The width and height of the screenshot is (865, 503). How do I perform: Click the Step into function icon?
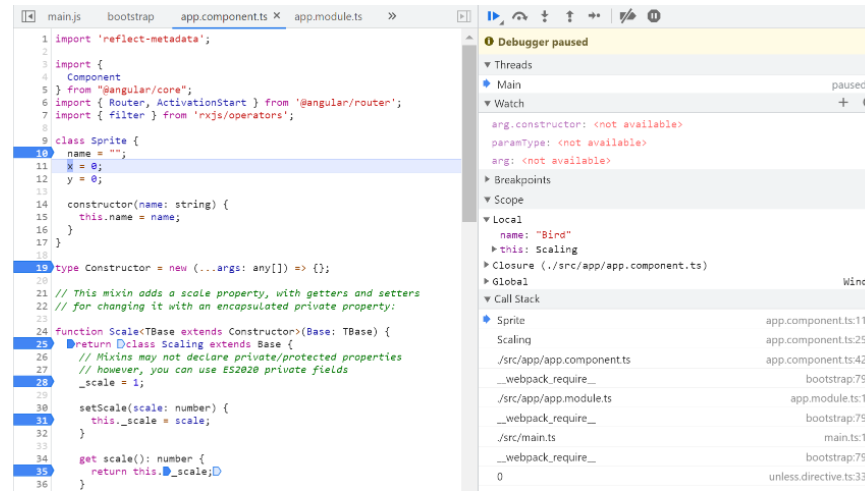coord(545,16)
